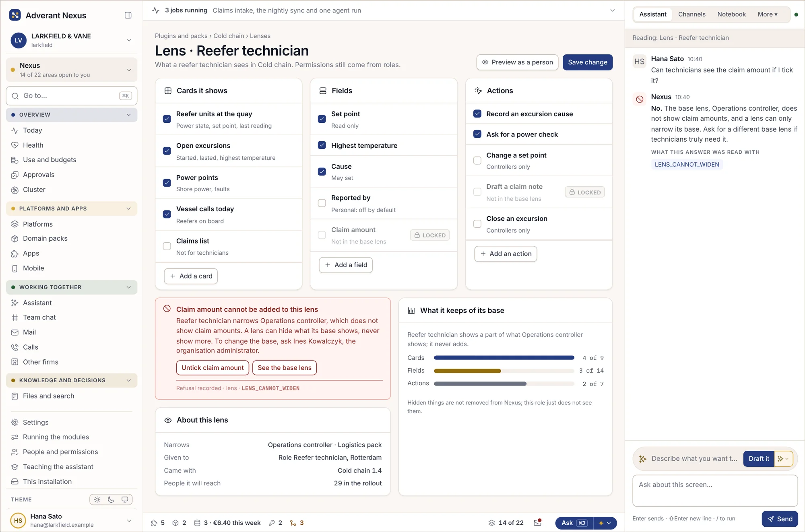This screenshot has height=532, width=805.
Task: Click the sparkle dropdown beside Draft it
Action: coord(783,459)
